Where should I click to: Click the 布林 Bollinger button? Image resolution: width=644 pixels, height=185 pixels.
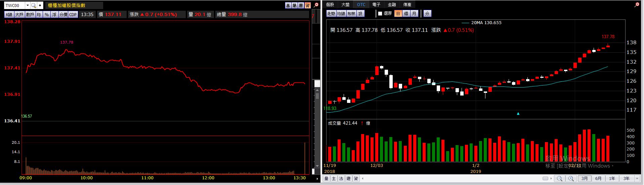coord(351,13)
